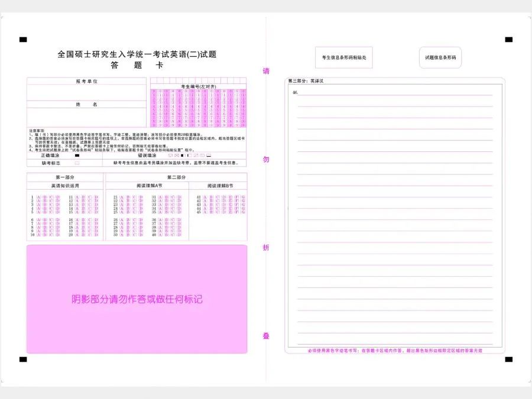Click the 试题信息条形码 barcode area
Screen dimensions: 532x399
[x=440, y=57]
